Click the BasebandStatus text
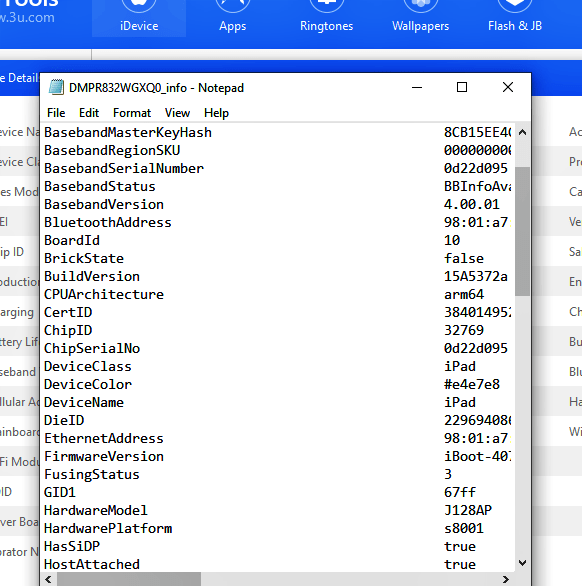Viewport: 582px width, 586px height. pos(100,186)
